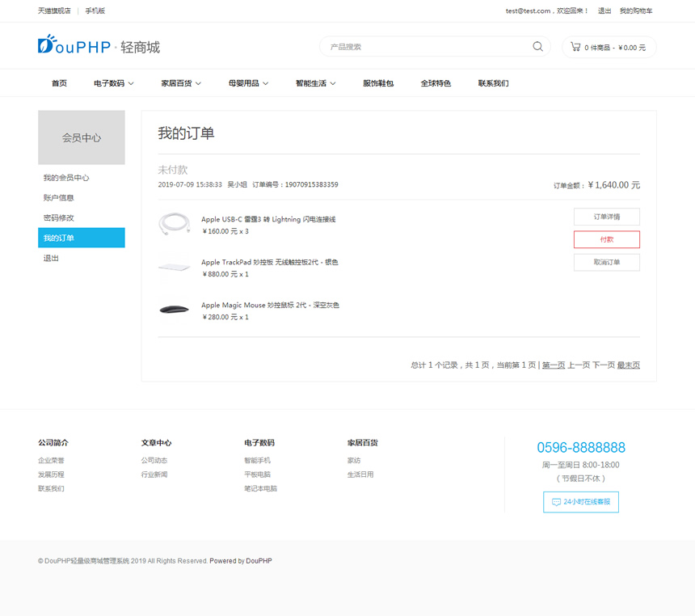Click the 最末页 pagination link
The width and height of the screenshot is (695, 616).
[629, 365]
